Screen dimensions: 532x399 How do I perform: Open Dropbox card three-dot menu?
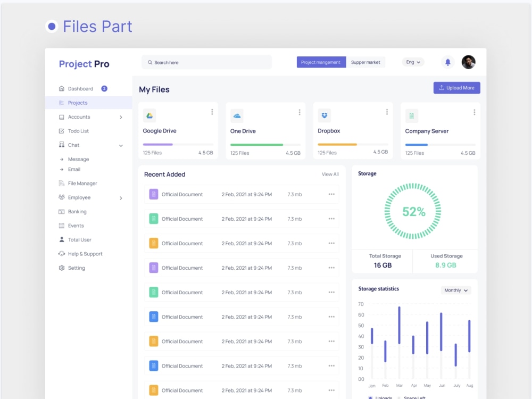pyautogui.click(x=387, y=112)
